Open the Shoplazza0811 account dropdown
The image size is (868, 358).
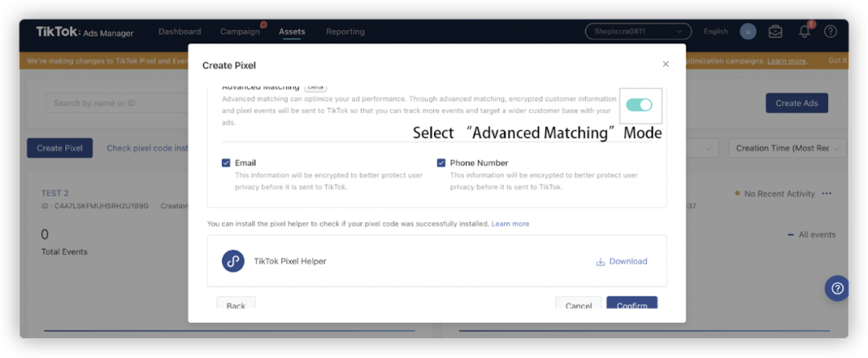tap(638, 31)
